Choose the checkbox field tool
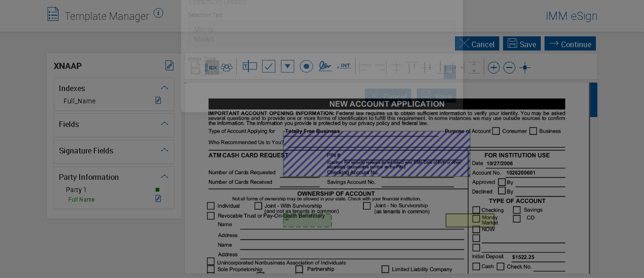The height and width of the screenshot is (278, 644). 269,67
